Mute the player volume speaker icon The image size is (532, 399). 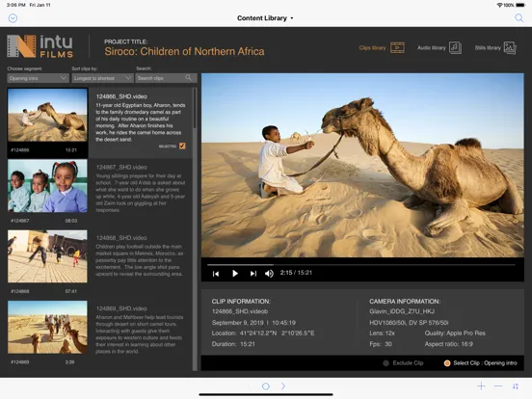point(269,274)
